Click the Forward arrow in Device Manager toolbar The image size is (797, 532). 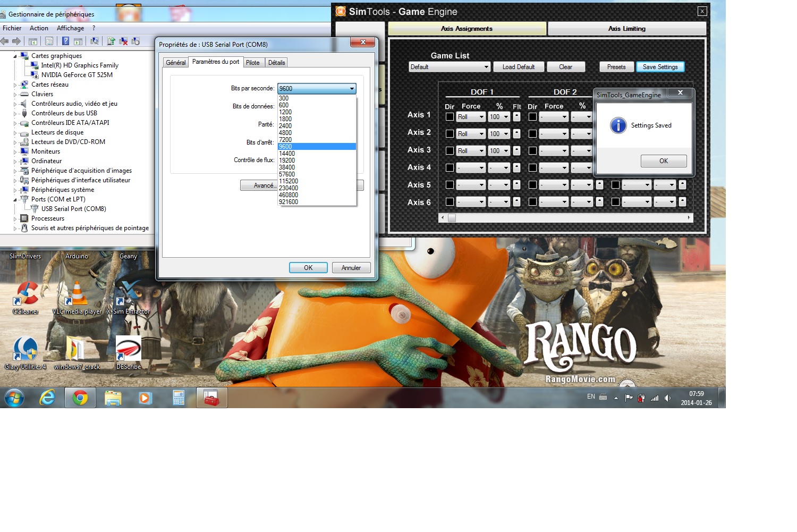pyautogui.click(x=16, y=41)
